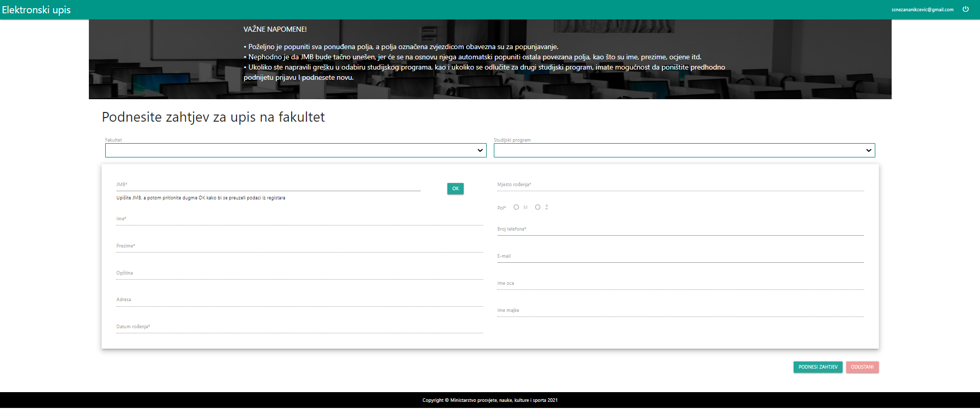Screen dimensions: 980x409
Task: Focus the Adresa input field
Action: pos(300,301)
